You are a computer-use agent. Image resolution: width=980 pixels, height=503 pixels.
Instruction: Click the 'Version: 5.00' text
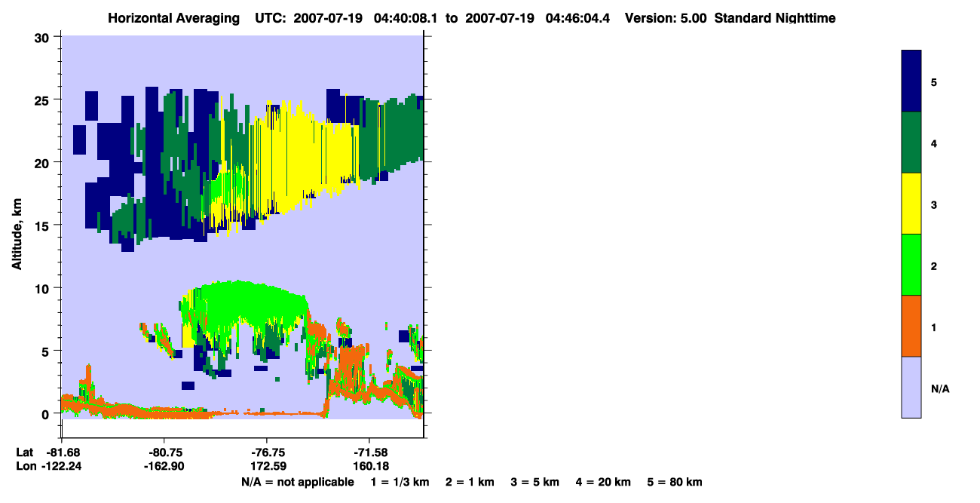[666, 18]
